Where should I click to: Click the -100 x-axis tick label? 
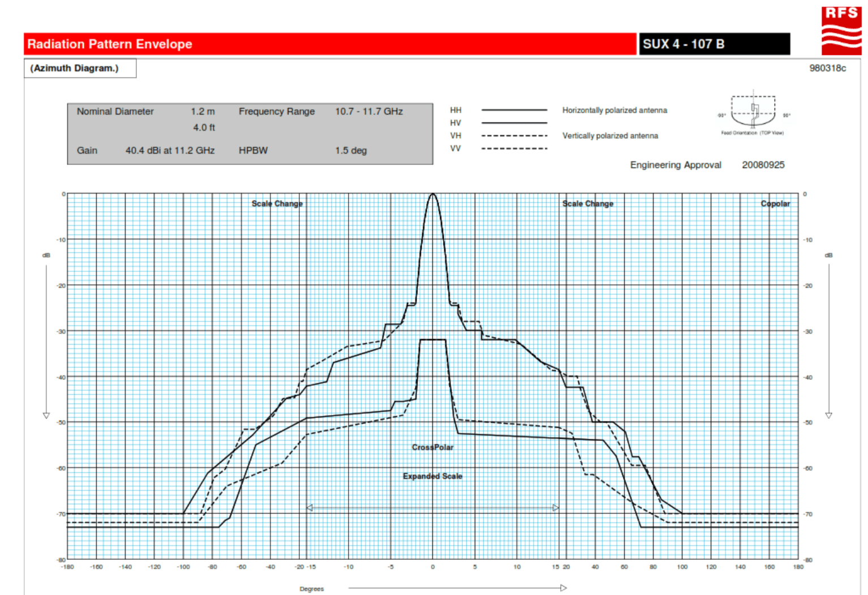click(183, 567)
